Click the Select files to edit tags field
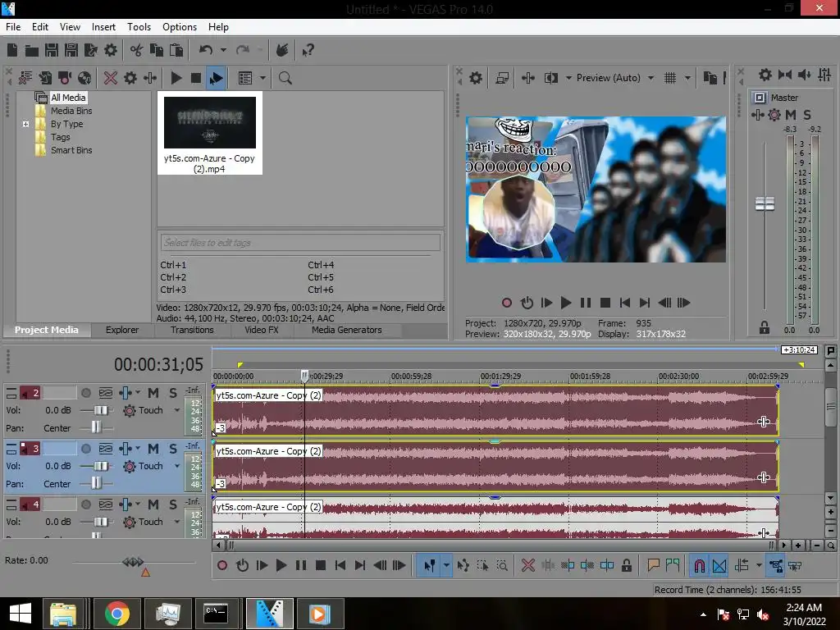 click(x=300, y=243)
